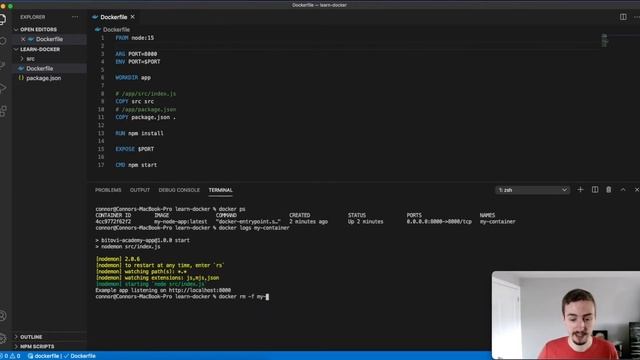The image size is (640, 360).
Task: Click the 'COPY package.json .' line
Action: pyautogui.click(x=146, y=117)
